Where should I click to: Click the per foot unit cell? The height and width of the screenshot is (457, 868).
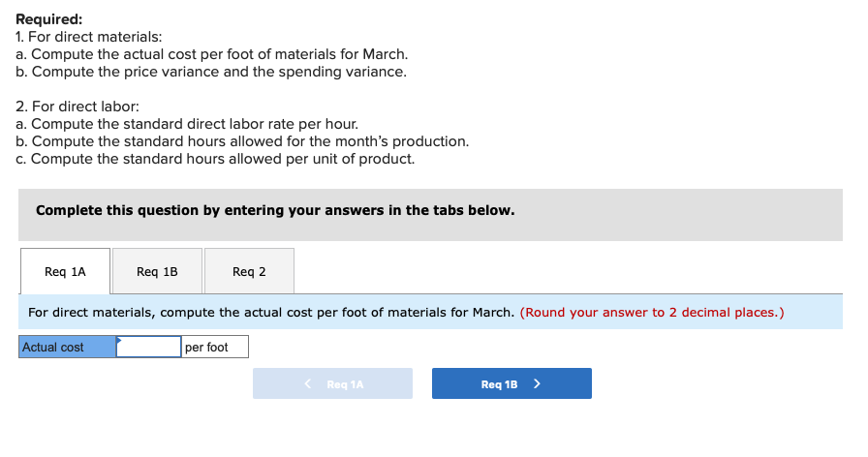214,348
